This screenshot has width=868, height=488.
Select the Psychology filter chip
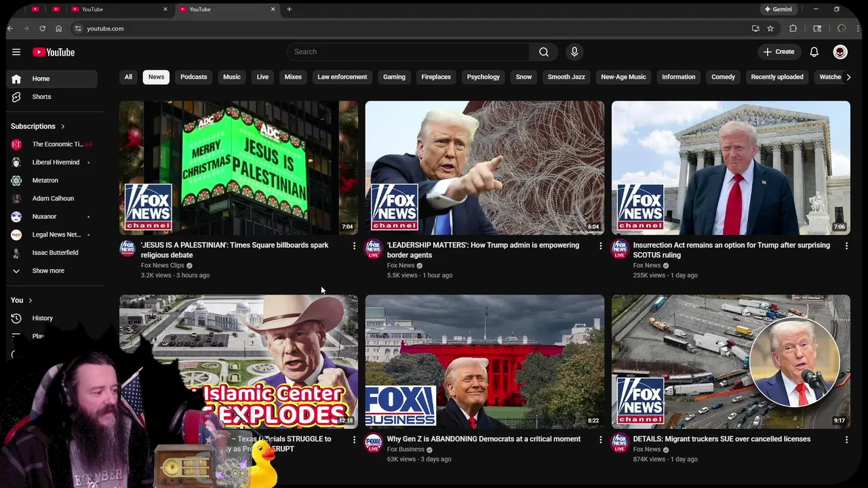pos(484,77)
